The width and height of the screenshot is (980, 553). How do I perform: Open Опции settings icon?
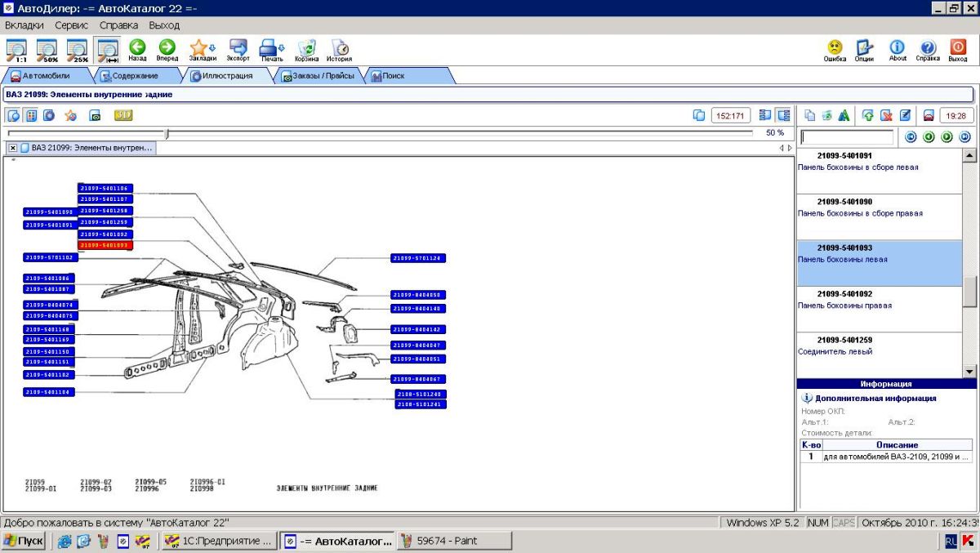865,51
